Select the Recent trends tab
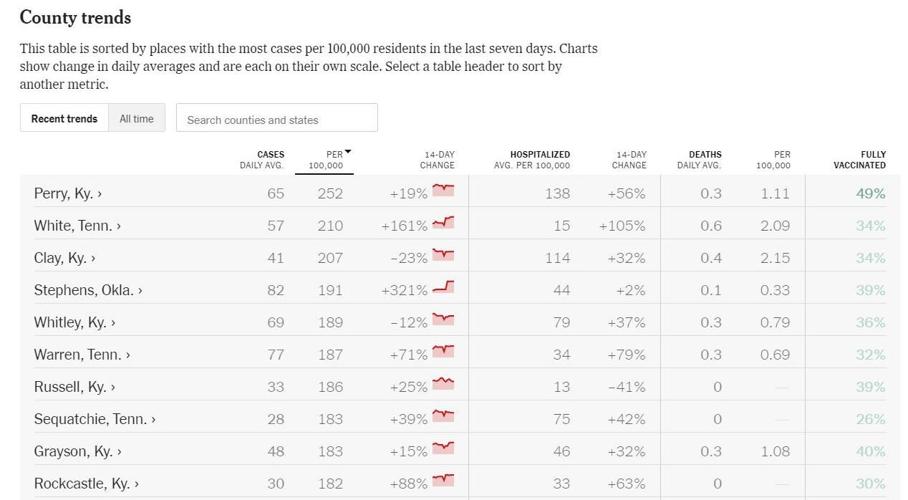This screenshot has width=908, height=500. [64, 119]
